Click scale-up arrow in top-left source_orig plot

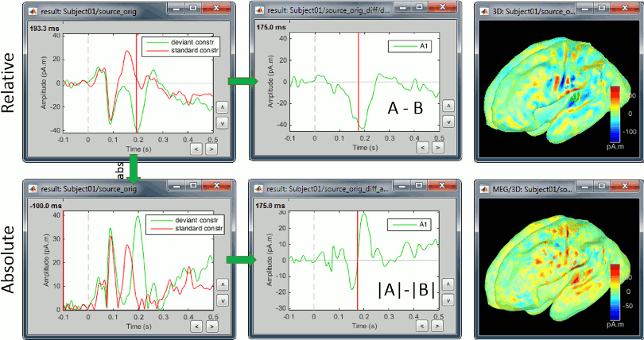click(221, 106)
